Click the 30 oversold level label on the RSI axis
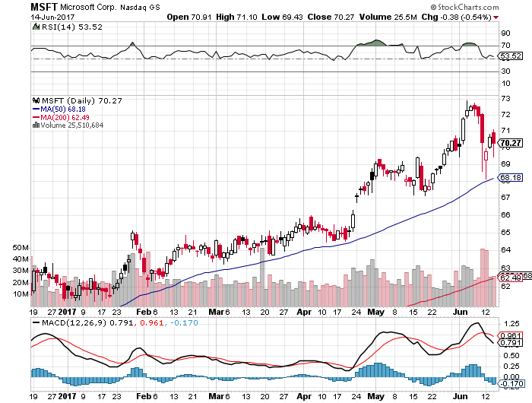Viewport: 532px width, 403px height. [506, 71]
